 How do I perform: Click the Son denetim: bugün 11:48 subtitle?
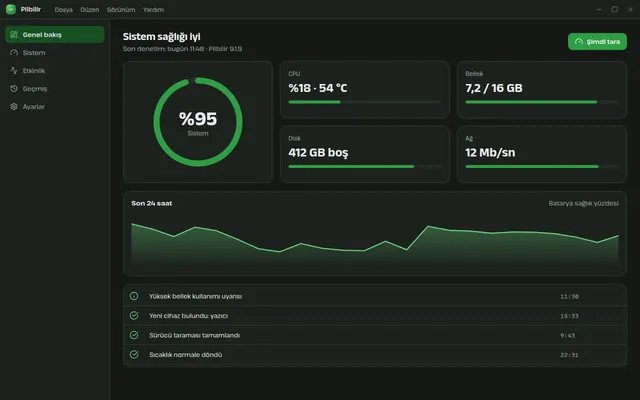coord(182,49)
